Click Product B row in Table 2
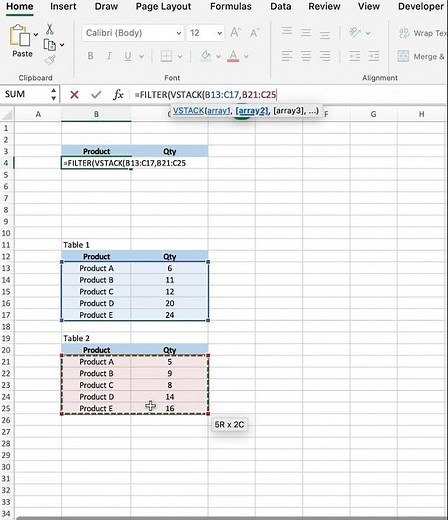This screenshot has width=448, height=520. 96,373
